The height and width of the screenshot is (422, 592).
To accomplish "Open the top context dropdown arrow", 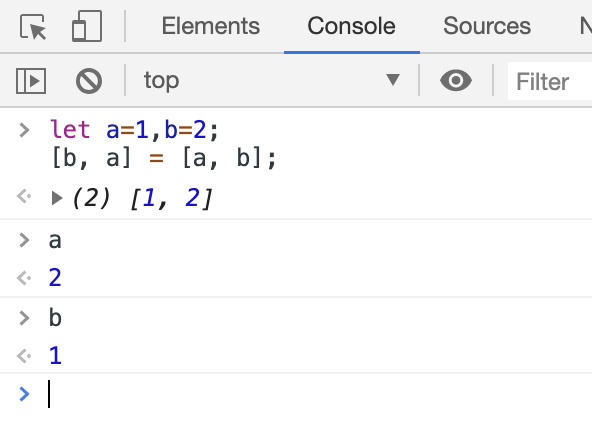I will pyautogui.click(x=393, y=80).
